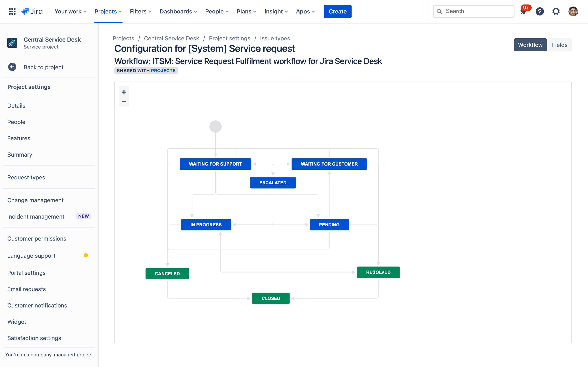Toggle the Incident management NEW badge
The height and width of the screenshot is (367, 588).
83,216
